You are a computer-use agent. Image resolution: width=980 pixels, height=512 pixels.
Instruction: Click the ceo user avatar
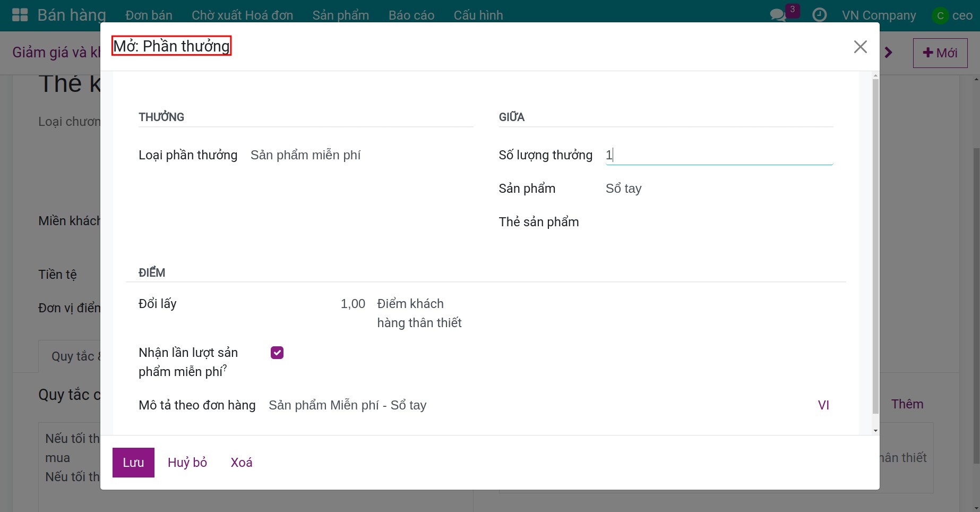point(940,15)
